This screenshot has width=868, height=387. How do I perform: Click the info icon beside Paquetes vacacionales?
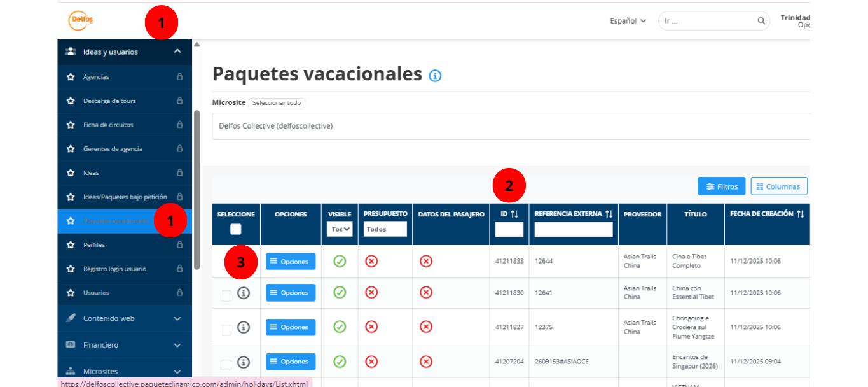435,76
